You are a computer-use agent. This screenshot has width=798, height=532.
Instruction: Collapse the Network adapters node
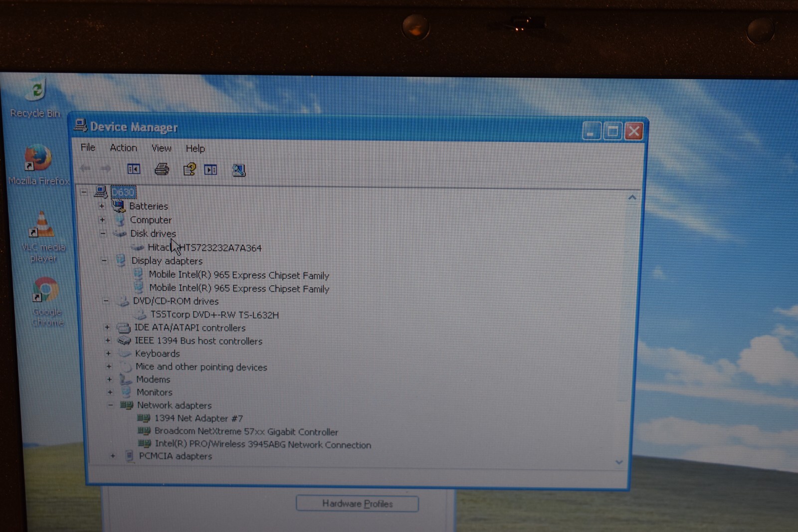(x=110, y=405)
